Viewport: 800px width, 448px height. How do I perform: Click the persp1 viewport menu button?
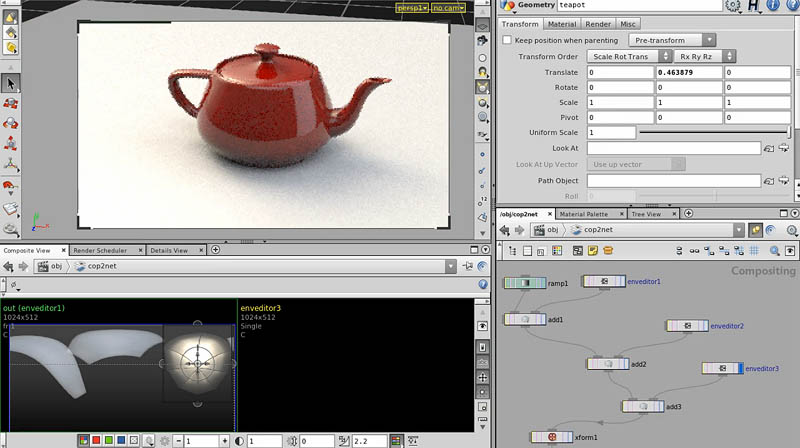click(x=411, y=7)
